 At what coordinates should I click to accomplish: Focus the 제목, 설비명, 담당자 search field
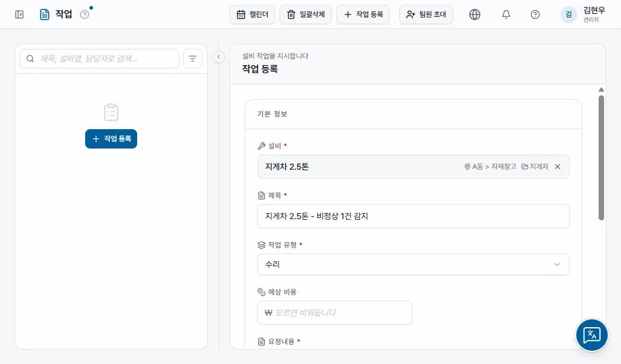pos(100,59)
